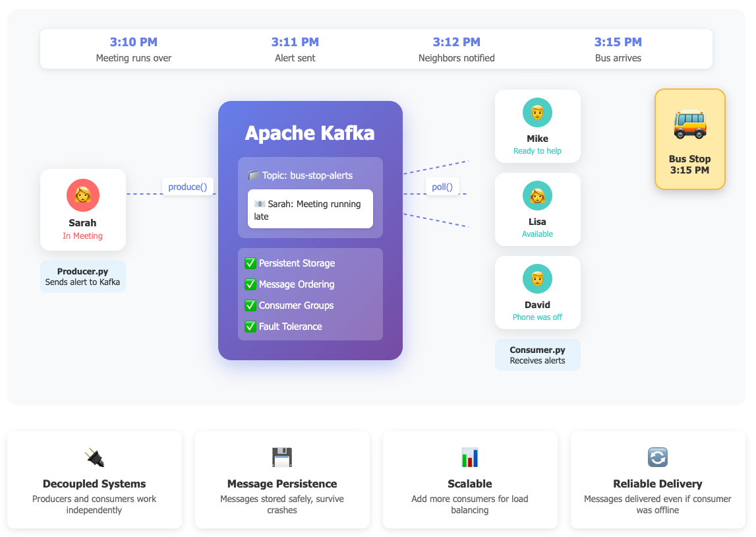Click the poll() label
The height and width of the screenshot is (537, 756).
click(442, 187)
